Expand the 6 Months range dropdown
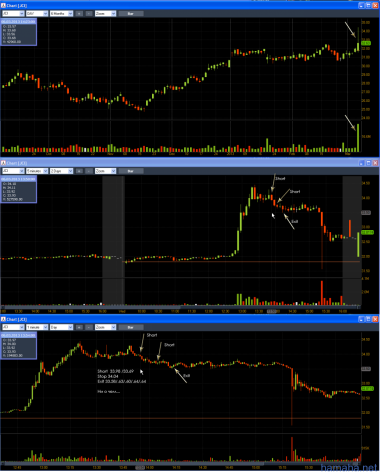The width and height of the screenshot is (380, 472). point(62,13)
